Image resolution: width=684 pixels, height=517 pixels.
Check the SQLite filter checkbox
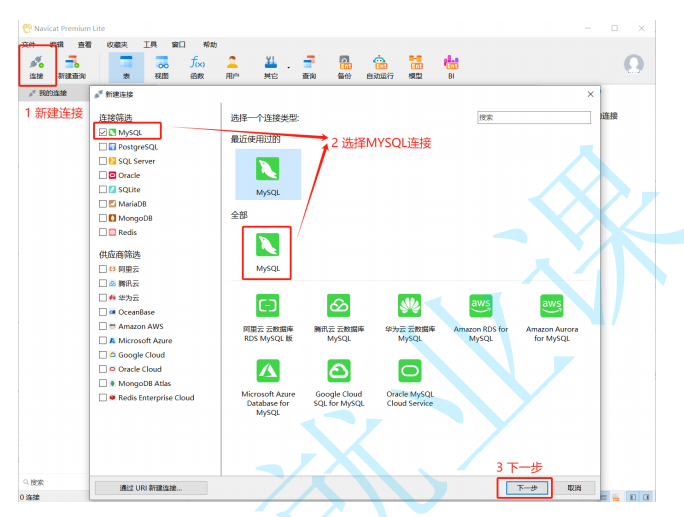click(x=103, y=189)
